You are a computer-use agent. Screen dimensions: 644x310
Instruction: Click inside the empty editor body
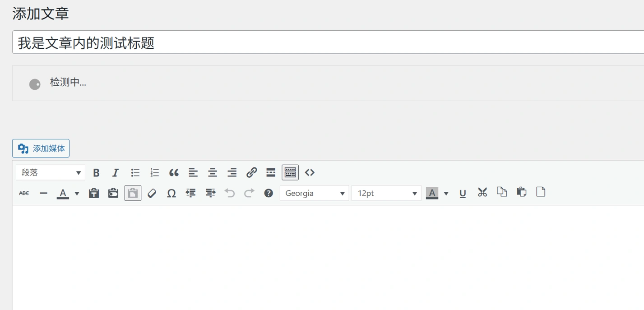click(328, 257)
